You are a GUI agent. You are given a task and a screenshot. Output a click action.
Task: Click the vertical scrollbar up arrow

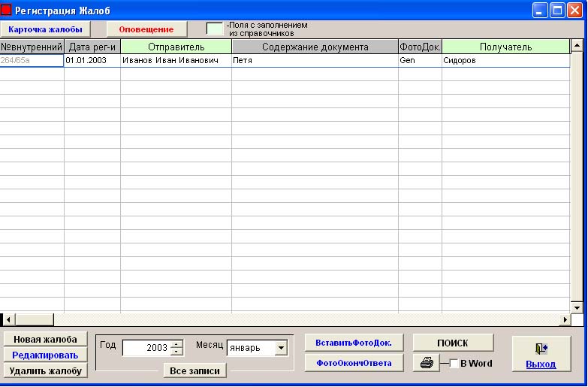click(x=577, y=46)
